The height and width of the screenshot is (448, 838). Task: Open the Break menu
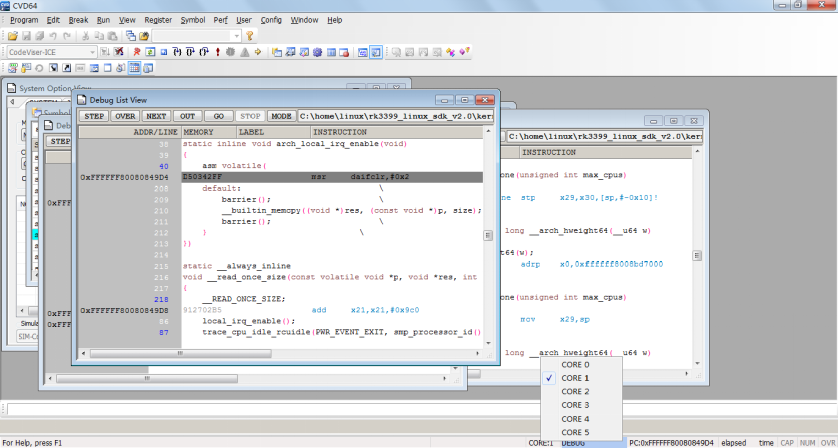click(x=78, y=19)
